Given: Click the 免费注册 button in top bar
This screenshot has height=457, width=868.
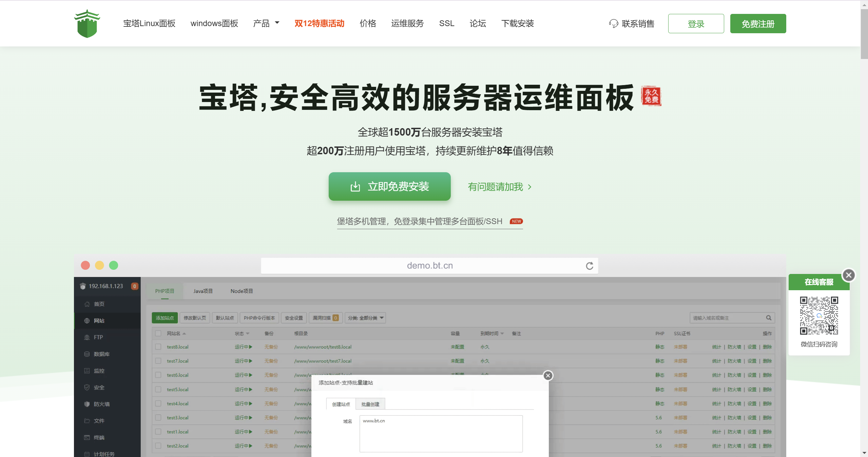Looking at the screenshot, I should coord(758,23).
